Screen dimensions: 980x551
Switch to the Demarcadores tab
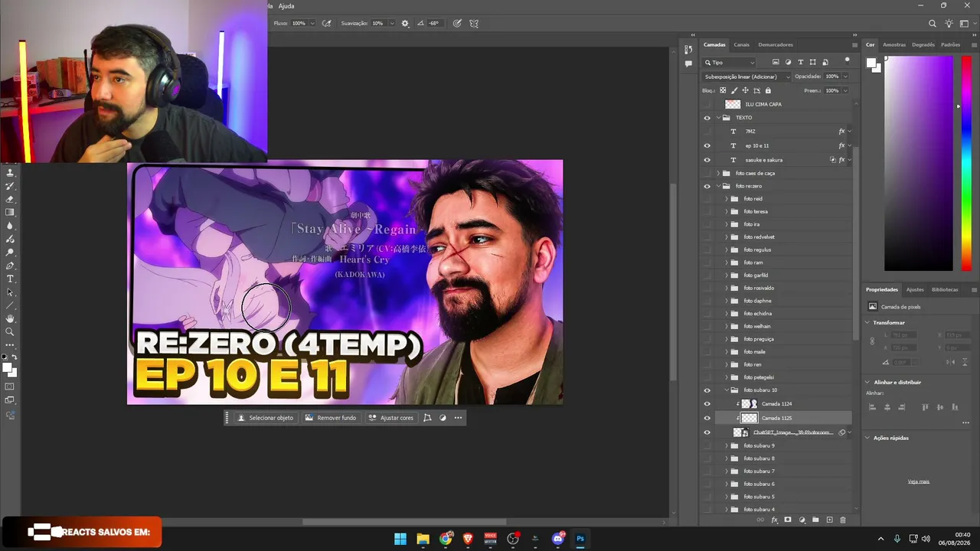click(x=776, y=44)
